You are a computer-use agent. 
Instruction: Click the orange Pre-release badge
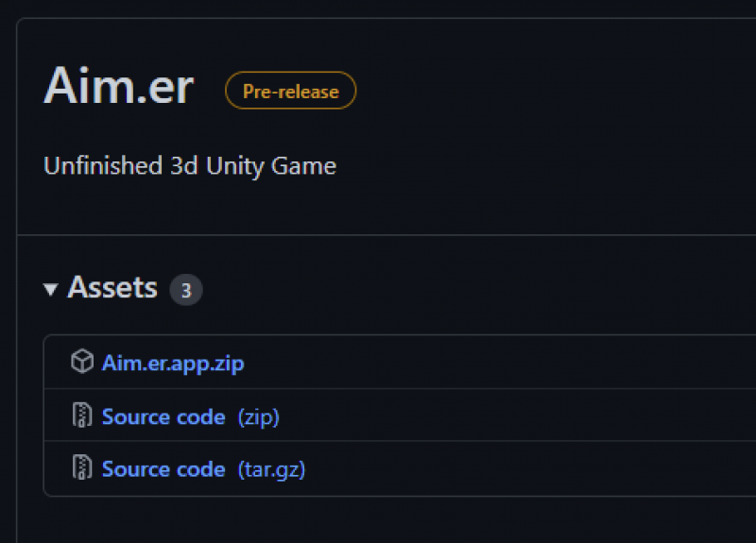[290, 91]
